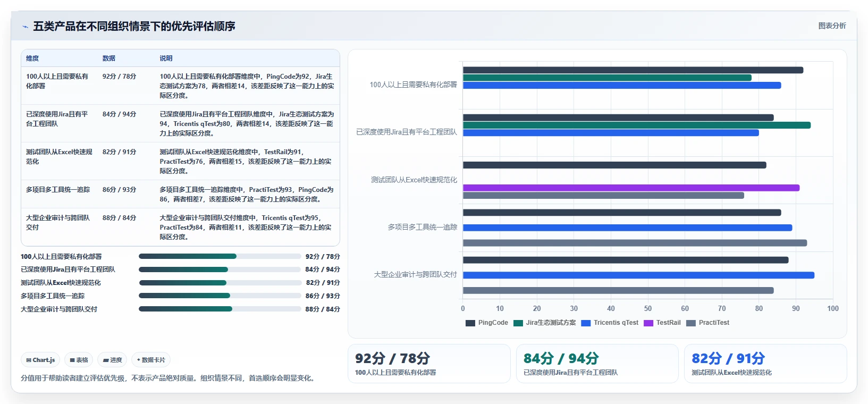Click the blue Tricentis qTest bar for 大型企业审计
The height and width of the screenshot is (404, 868).
638,275
